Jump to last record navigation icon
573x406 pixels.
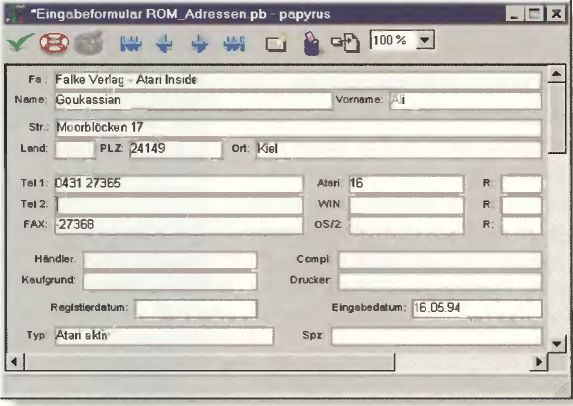[234, 44]
